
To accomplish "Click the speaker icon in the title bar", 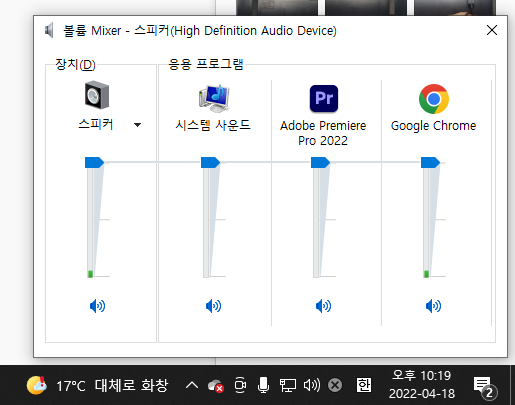I will (x=49, y=31).
